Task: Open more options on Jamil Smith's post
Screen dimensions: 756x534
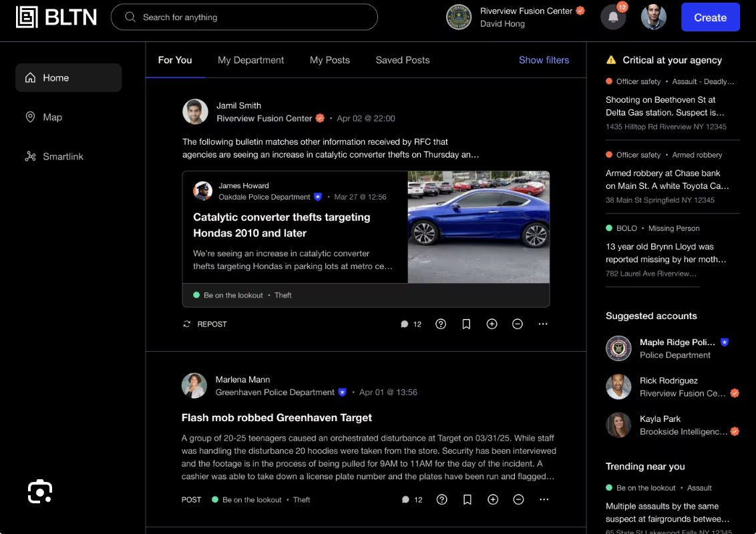Action: click(543, 324)
